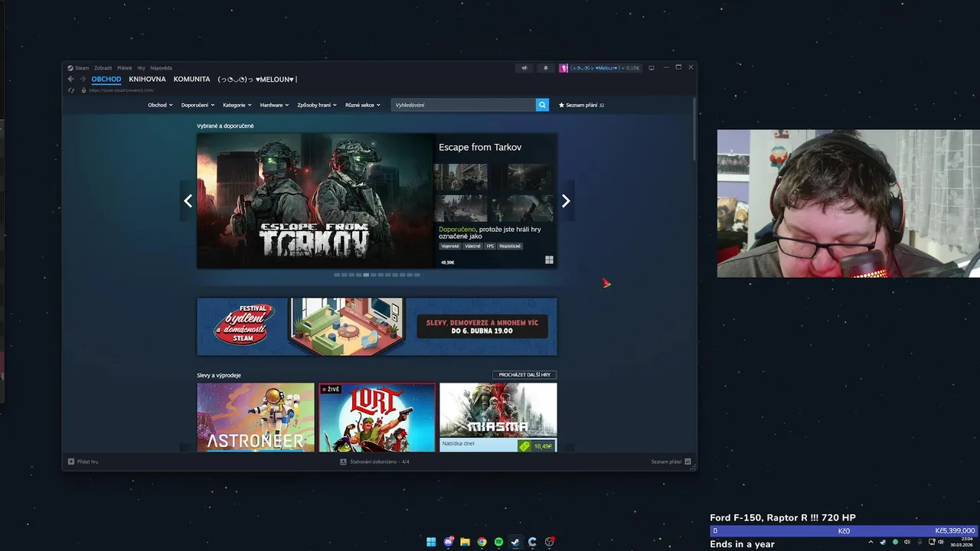Open the Windows Start menu

tap(431, 542)
